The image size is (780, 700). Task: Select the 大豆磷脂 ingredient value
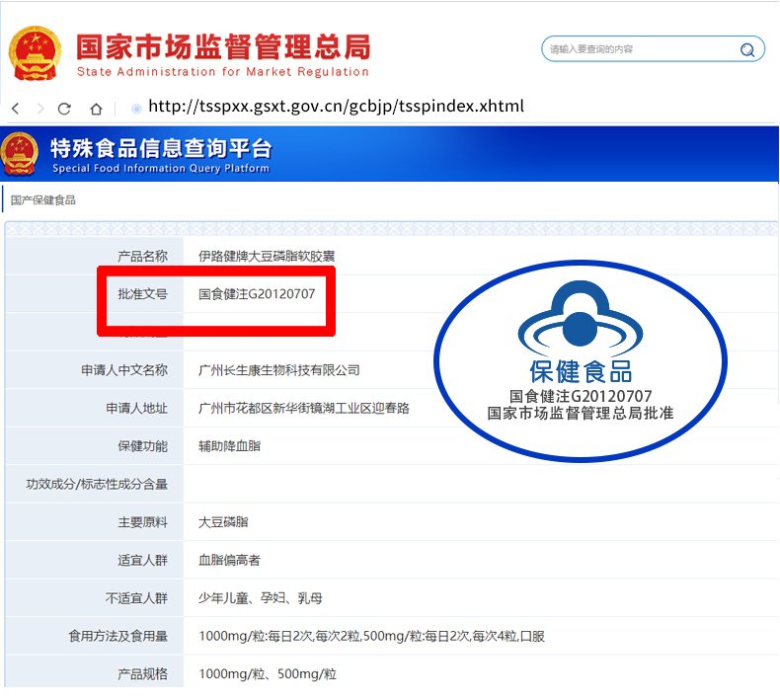(x=223, y=522)
